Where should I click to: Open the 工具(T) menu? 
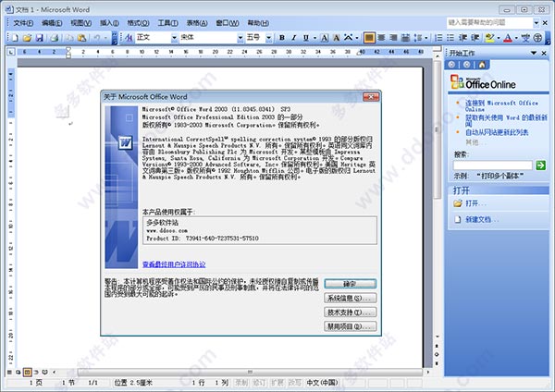click(167, 23)
